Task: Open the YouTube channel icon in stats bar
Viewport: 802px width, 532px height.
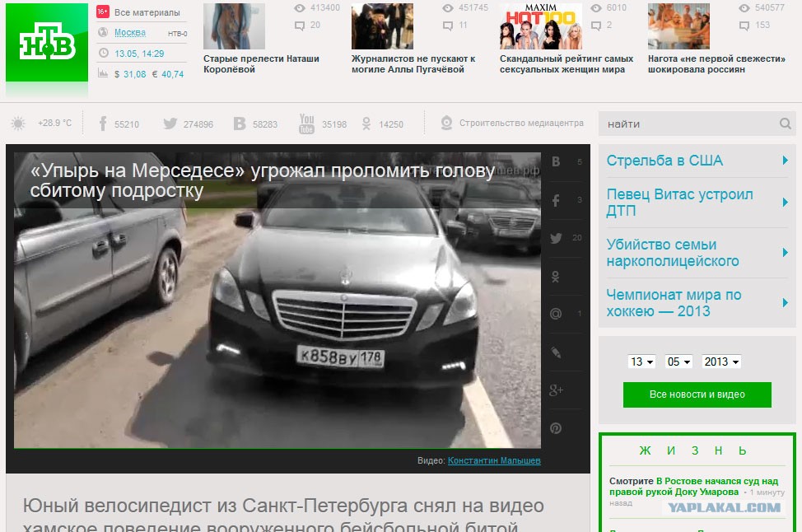Action: [307, 124]
